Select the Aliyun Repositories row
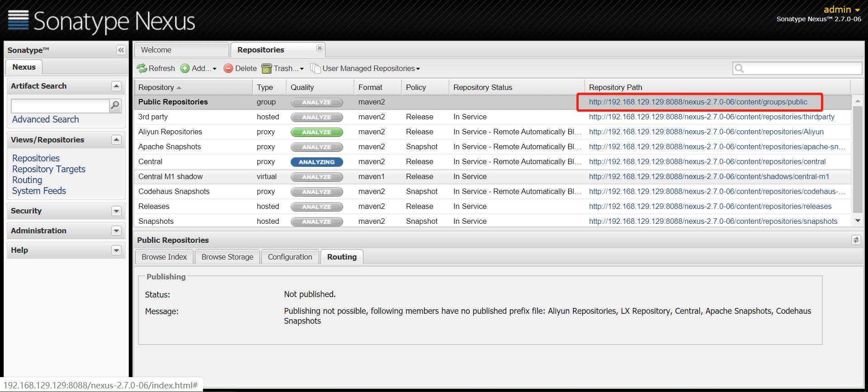Screen dimensions: 868x392 493,132
